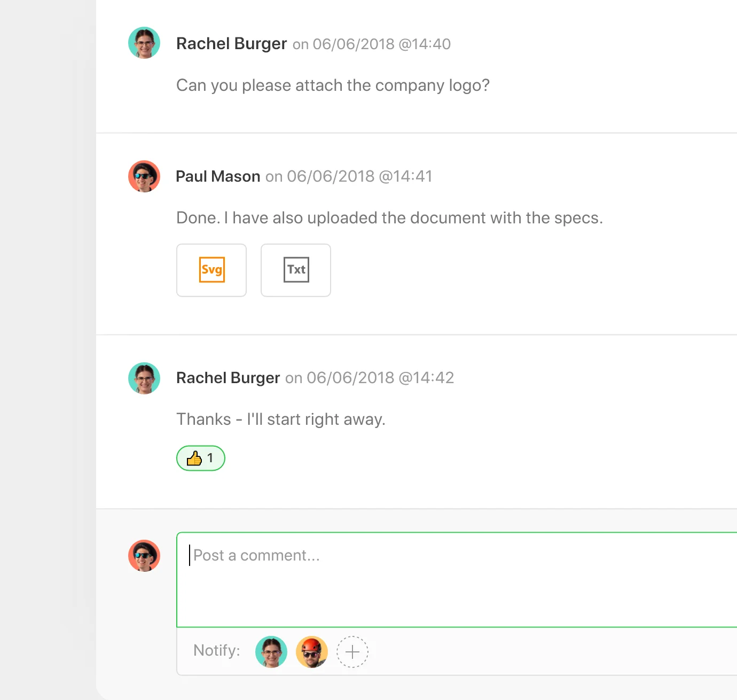Click the Post a comment text box

tap(457, 580)
